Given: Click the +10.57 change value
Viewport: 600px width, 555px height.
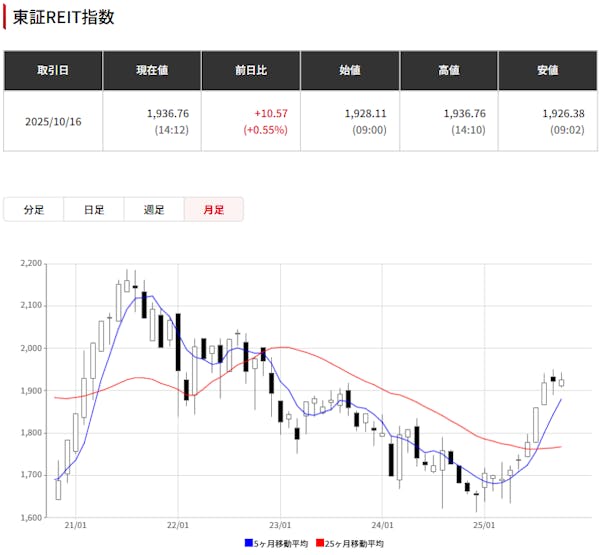Looking at the screenshot, I should coord(271,114).
